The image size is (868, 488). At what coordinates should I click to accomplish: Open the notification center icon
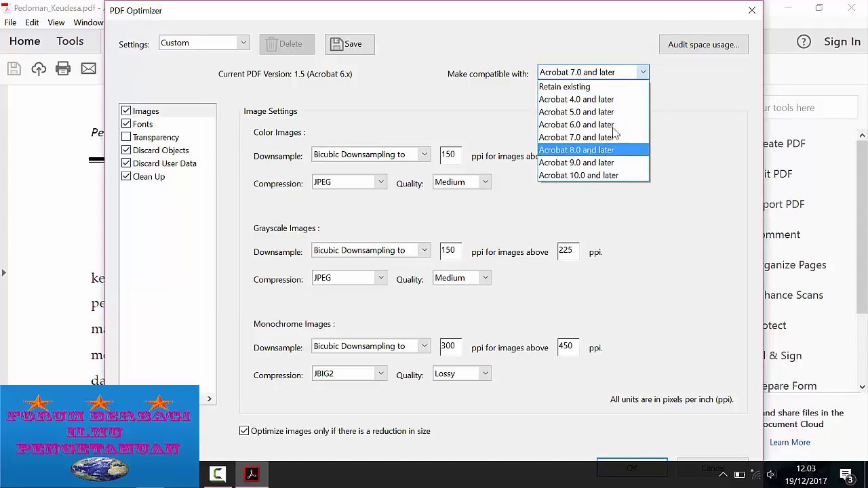click(x=846, y=474)
